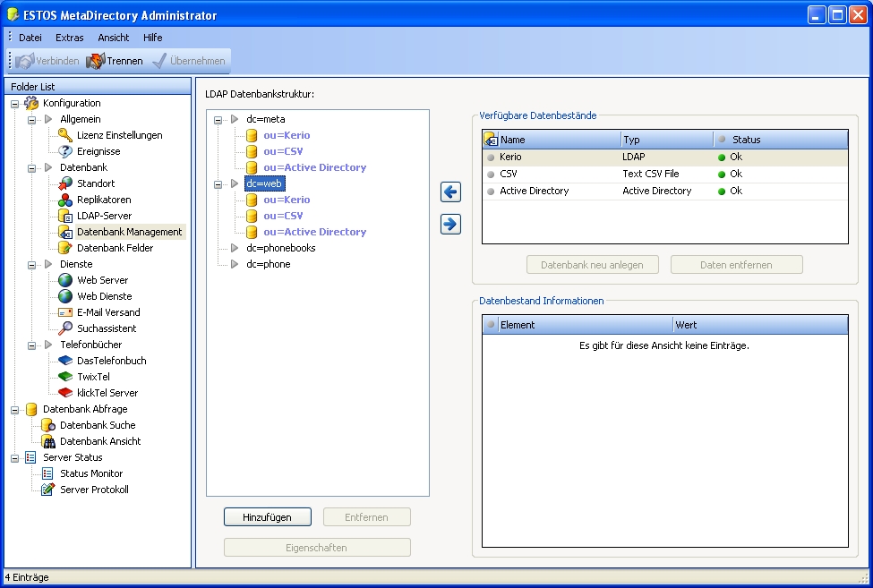Click the Web Server globe icon
Screen dimensions: 873x588
click(65, 280)
